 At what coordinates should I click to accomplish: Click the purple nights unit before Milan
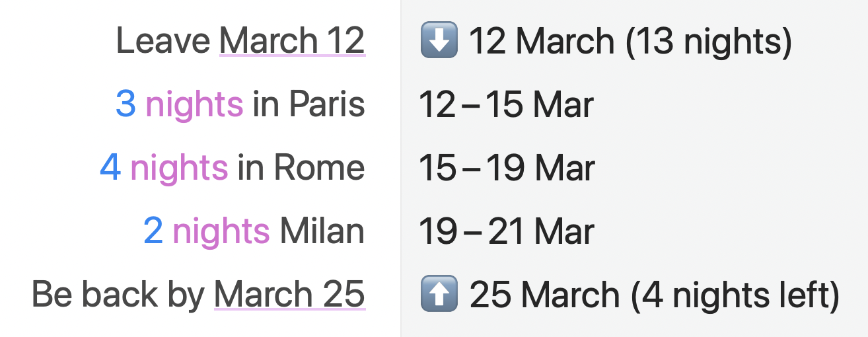pyautogui.click(x=221, y=231)
